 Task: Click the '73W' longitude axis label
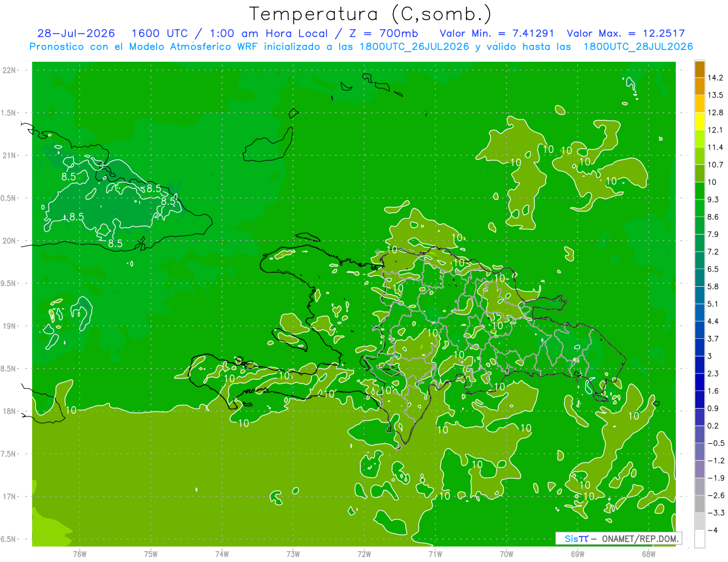click(293, 554)
